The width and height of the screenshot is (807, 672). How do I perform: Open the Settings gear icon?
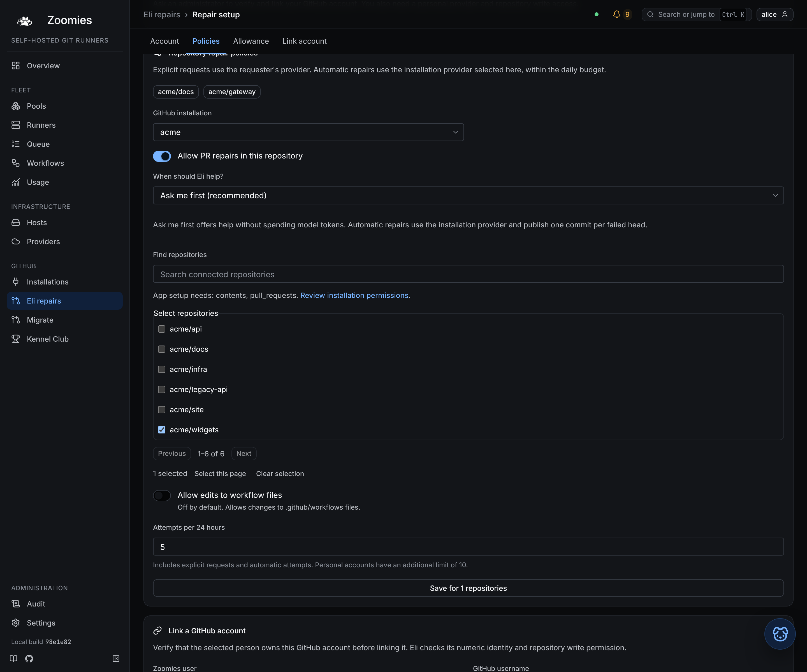pyautogui.click(x=16, y=623)
